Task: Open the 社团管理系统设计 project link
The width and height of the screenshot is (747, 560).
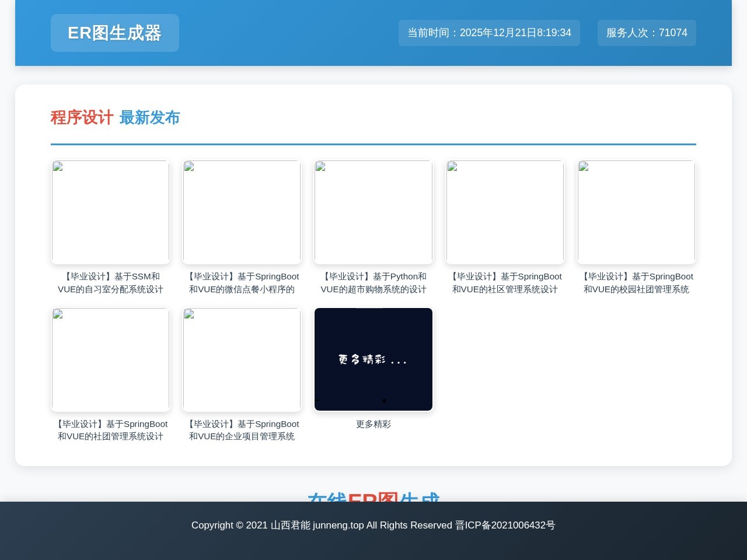Action: click(110, 430)
